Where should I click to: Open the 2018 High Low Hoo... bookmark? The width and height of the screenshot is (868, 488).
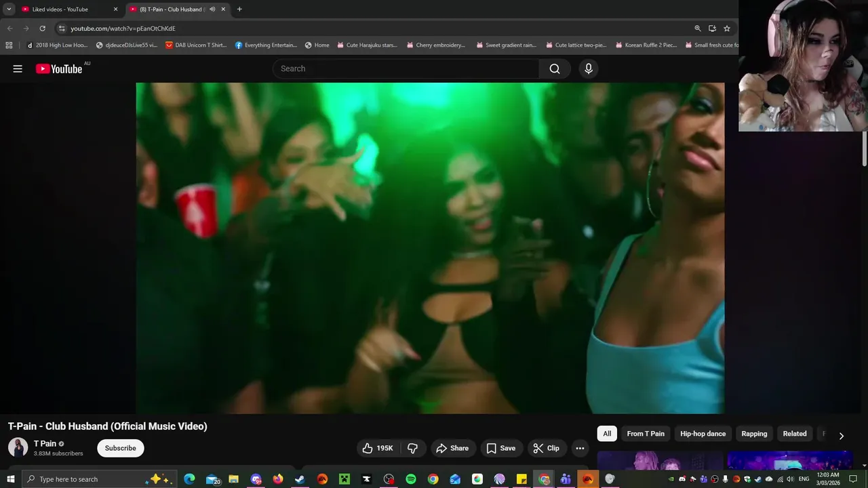coord(57,45)
